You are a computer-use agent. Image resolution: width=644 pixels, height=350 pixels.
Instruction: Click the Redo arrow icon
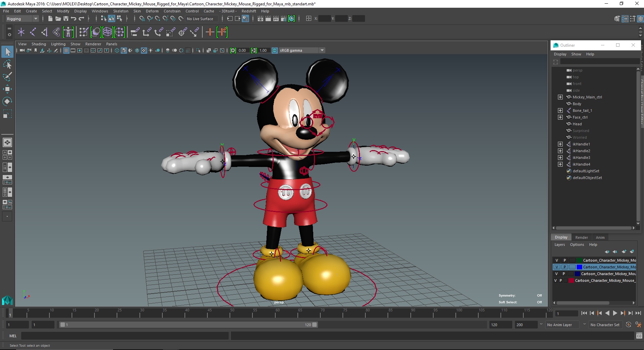click(81, 19)
